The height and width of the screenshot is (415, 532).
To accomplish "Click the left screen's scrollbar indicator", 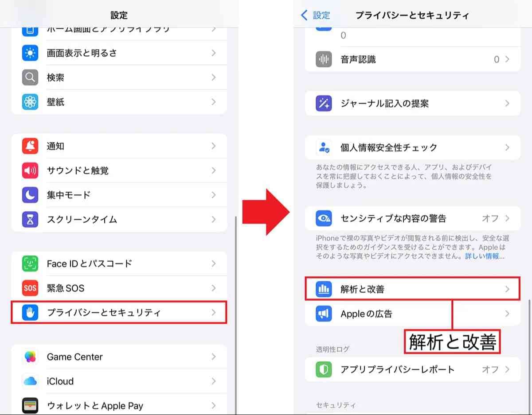I will point(235,310).
